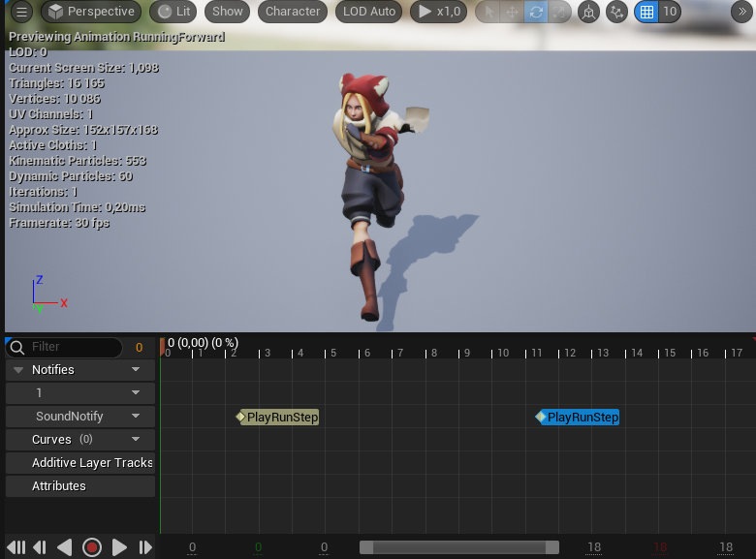This screenshot has width=756, height=559.
Task: Click the view range start value 0
Action: tap(324, 547)
